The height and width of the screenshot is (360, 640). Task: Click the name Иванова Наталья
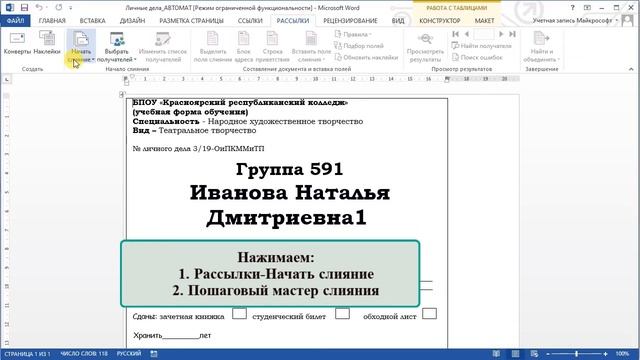pyautogui.click(x=289, y=193)
